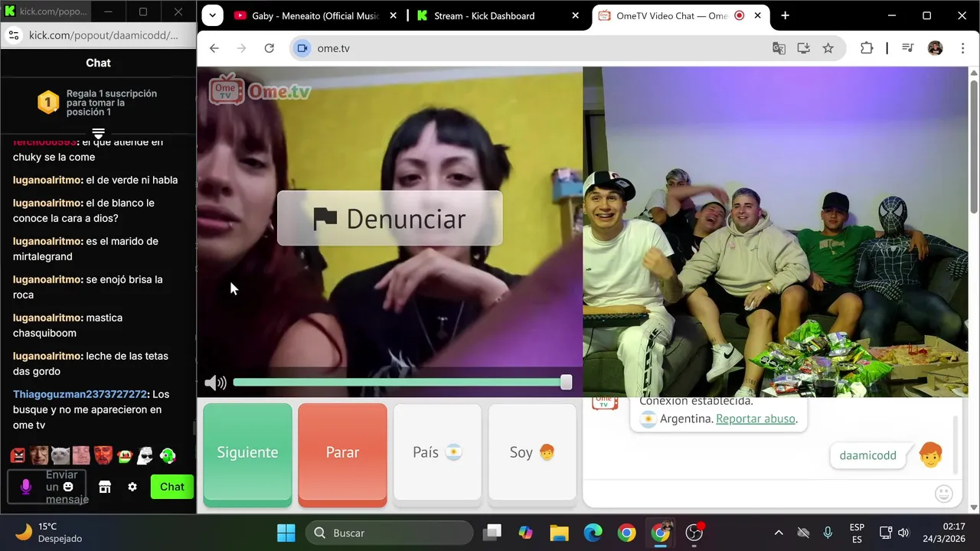This screenshot has width=980, height=551.
Task: Adjust the OmeTV volume slider
Action: pyautogui.click(x=402, y=383)
